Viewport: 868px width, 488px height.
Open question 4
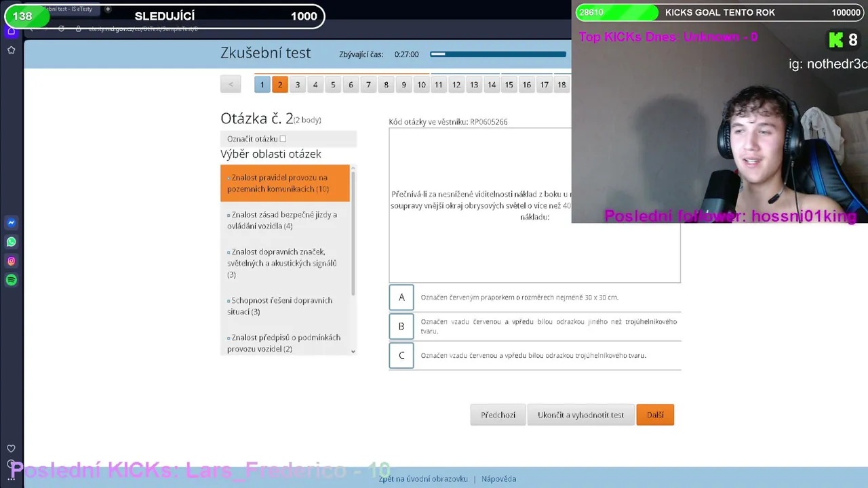coord(315,85)
